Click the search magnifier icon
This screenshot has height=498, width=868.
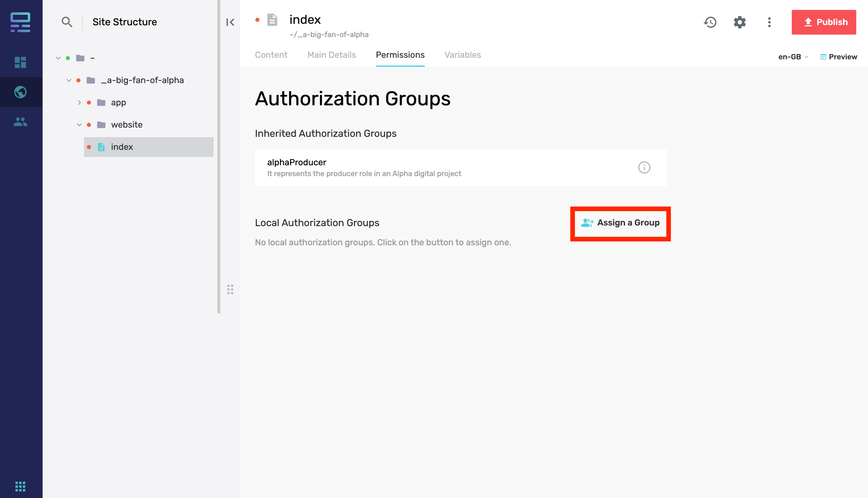point(67,22)
